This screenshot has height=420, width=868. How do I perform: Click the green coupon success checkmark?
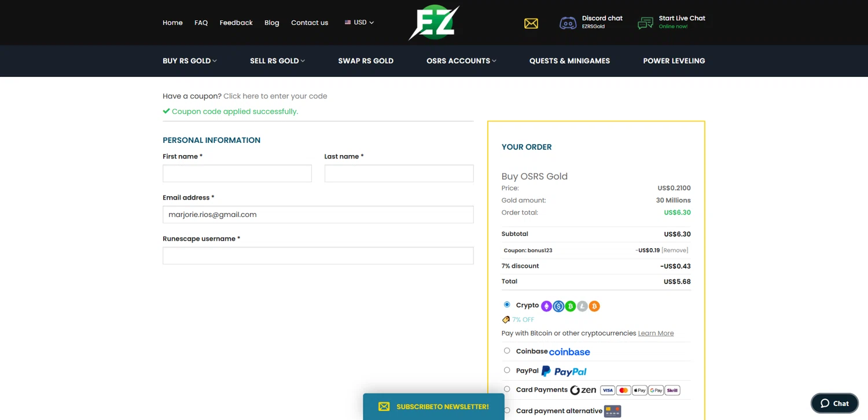coord(166,111)
